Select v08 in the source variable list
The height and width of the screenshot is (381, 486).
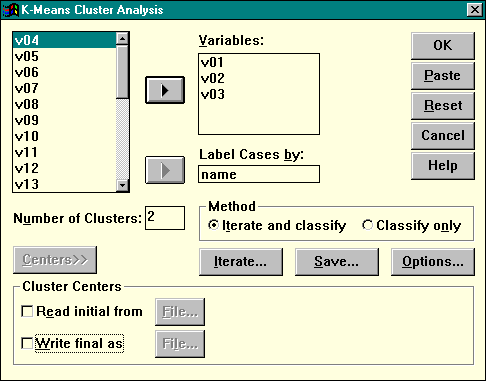point(64,104)
